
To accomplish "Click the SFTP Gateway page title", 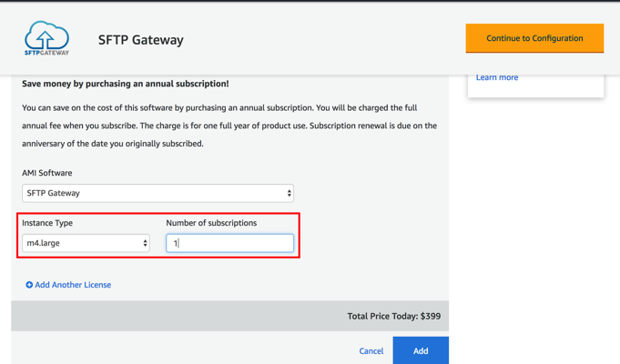I will [141, 40].
